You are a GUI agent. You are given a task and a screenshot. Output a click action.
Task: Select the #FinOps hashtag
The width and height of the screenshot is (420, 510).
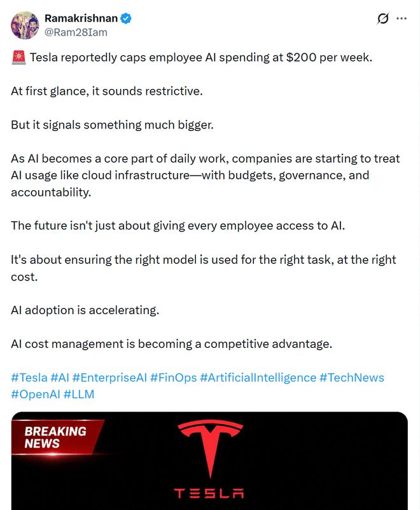click(x=174, y=378)
